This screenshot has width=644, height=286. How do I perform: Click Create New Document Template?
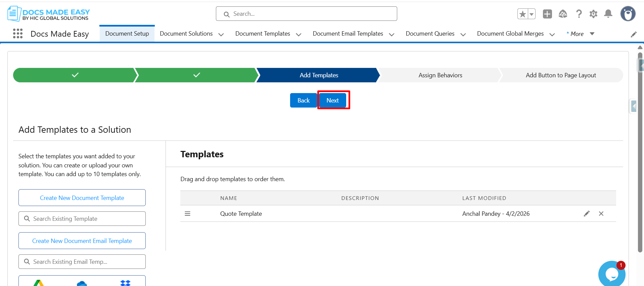click(82, 198)
